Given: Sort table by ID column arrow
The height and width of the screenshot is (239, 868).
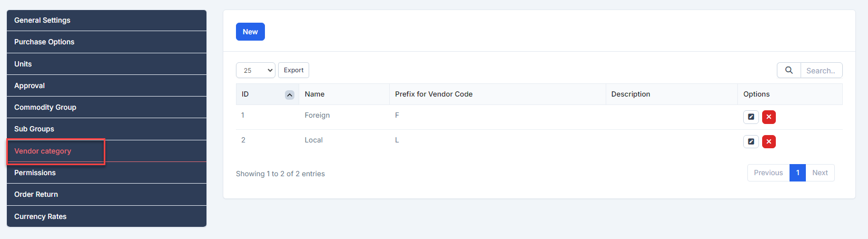Looking at the screenshot, I should (289, 95).
